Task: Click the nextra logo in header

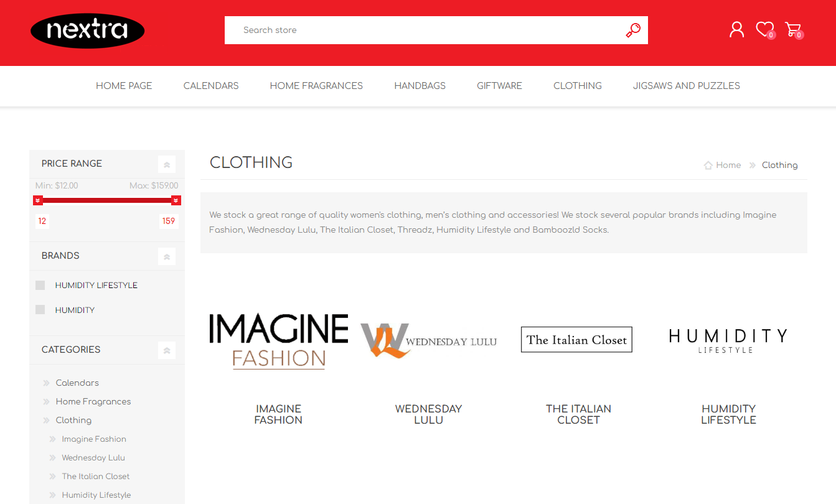Action: pyautogui.click(x=87, y=30)
